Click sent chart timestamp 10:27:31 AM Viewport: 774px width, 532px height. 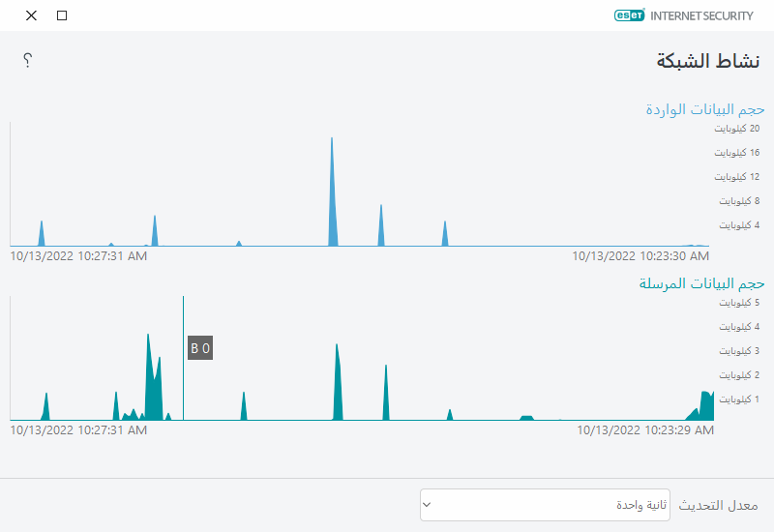click(x=78, y=430)
